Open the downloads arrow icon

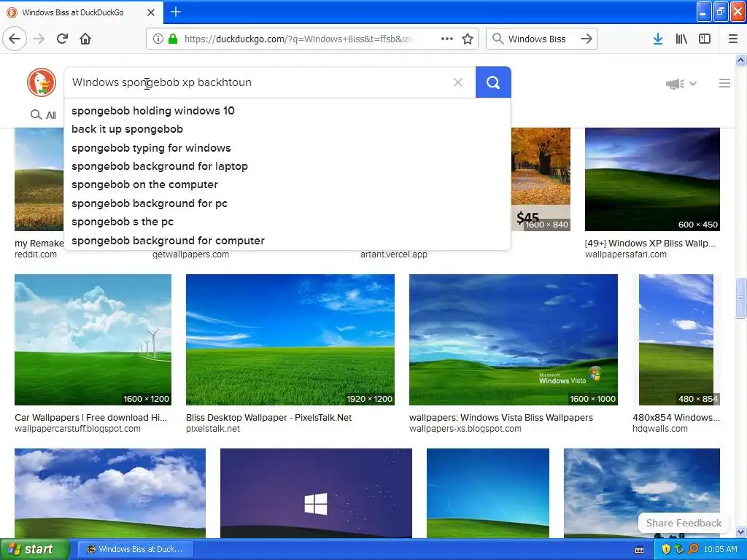[658, 39]
